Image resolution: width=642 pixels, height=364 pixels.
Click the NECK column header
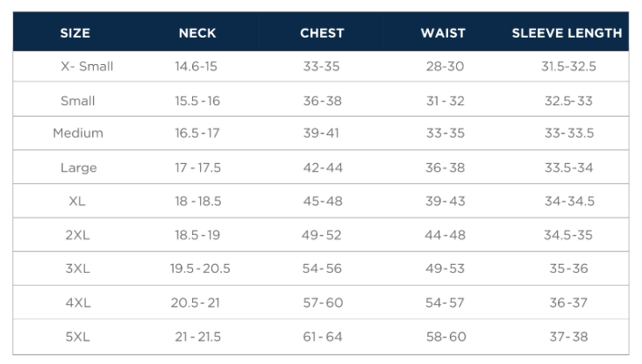(x=197, y=33)
